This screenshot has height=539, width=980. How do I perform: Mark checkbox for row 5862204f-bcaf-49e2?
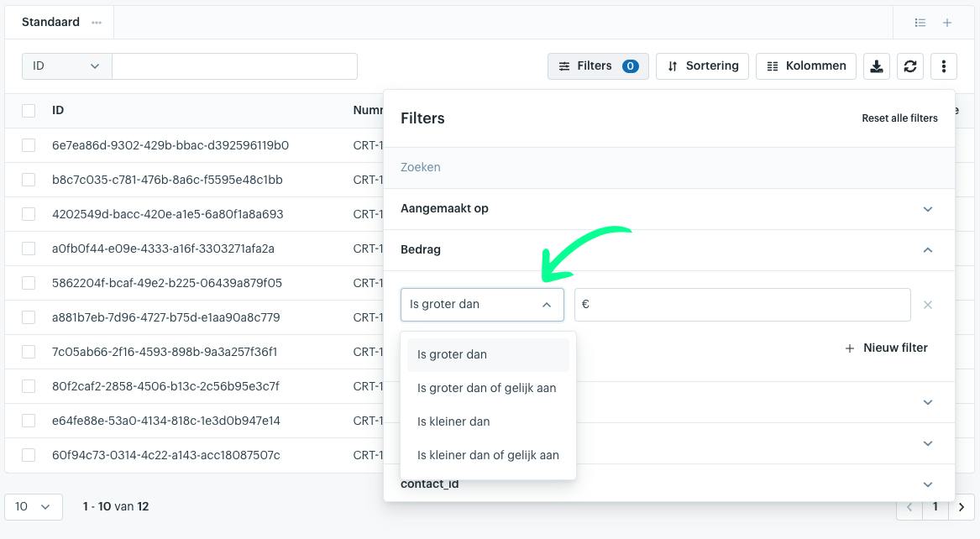(29, 283)
